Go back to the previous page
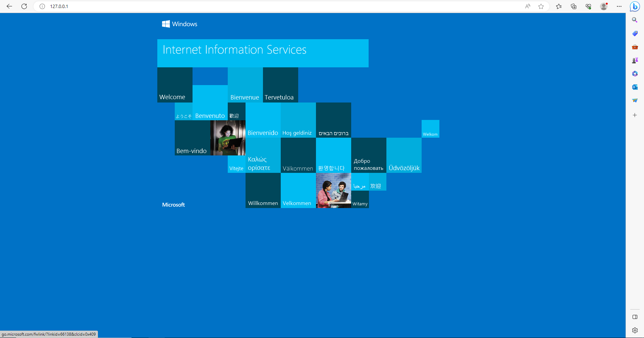The width and height of the screenshot is (644, 338). click(x=9, y=6)
